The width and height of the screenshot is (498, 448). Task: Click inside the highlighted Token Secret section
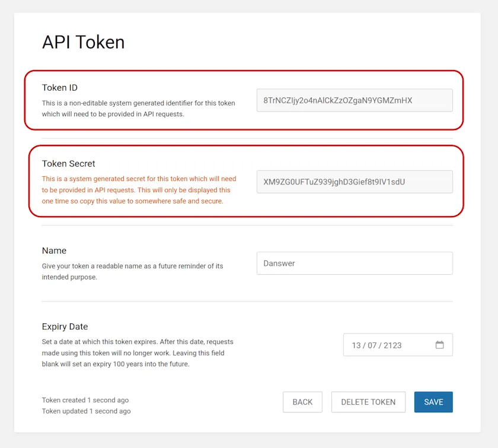pyautogui.click(x=246, y=182)
